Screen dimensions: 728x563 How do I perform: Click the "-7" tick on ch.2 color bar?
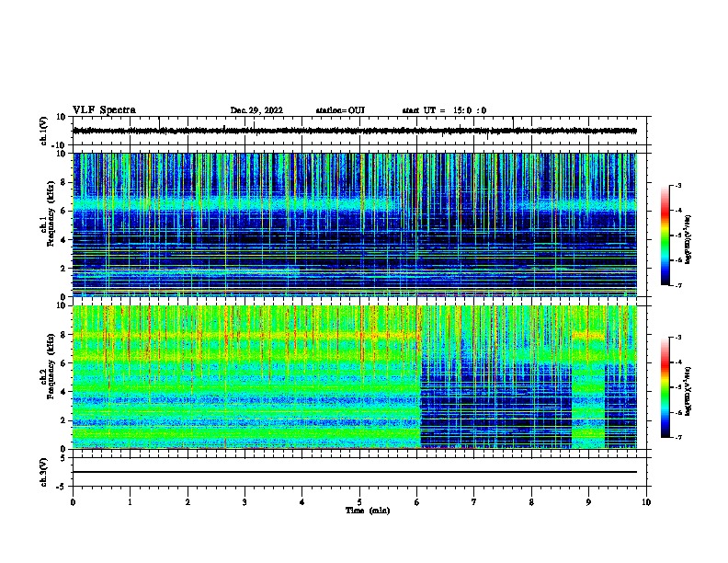[677, 437]
